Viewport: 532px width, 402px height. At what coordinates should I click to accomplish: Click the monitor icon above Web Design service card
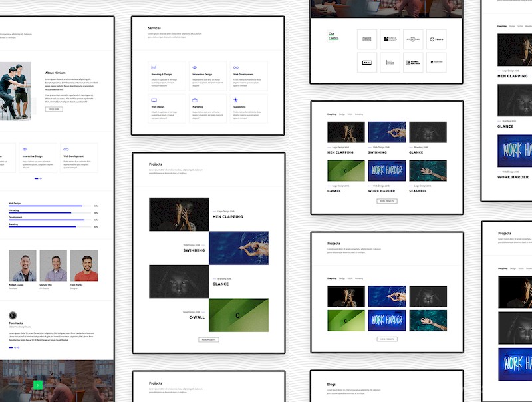(154, 100)
